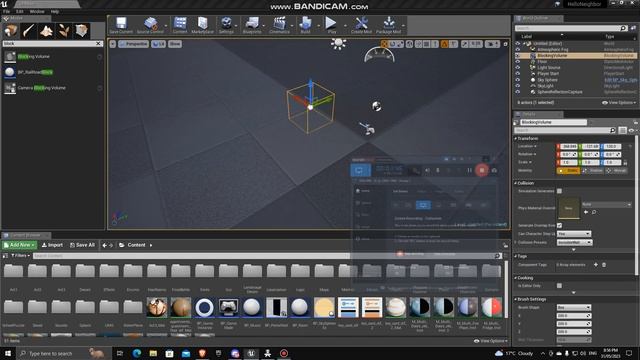Click the Blueprints toolbar icon

click(252, 25)
